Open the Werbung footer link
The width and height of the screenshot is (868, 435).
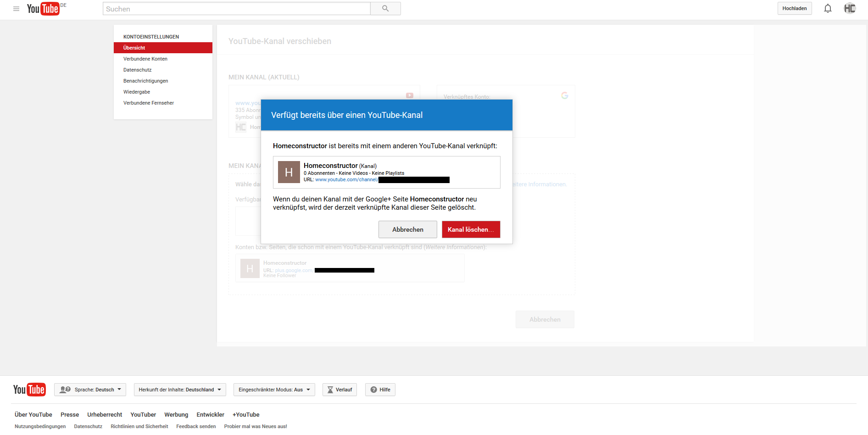(x=176, y=415)
